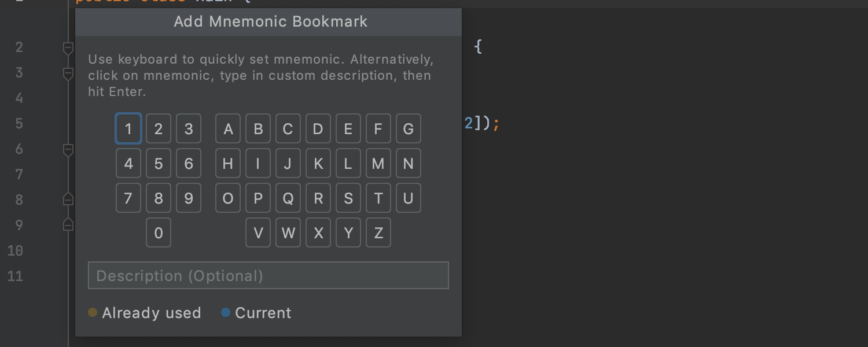The width and height of the screenshot is (868, 347).
Task: Select mnemonic number 9
Action: (189, 198)
